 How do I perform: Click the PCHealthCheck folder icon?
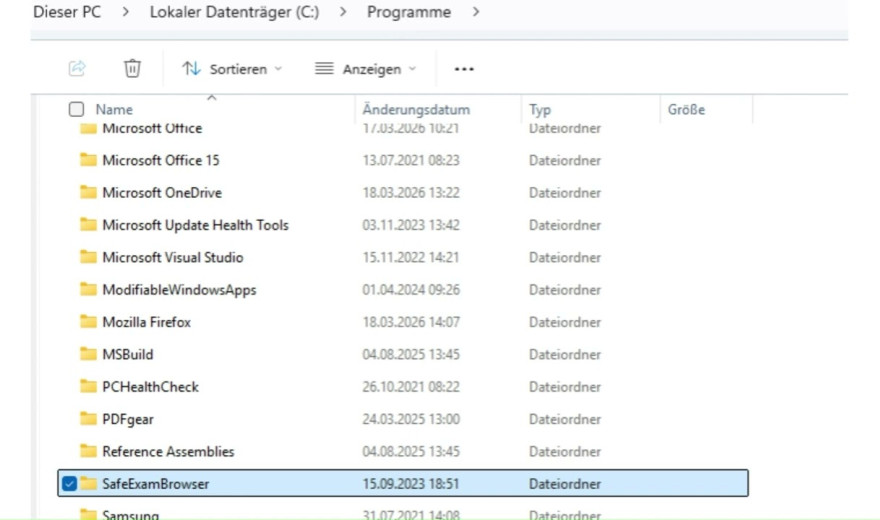pos(88,386)
